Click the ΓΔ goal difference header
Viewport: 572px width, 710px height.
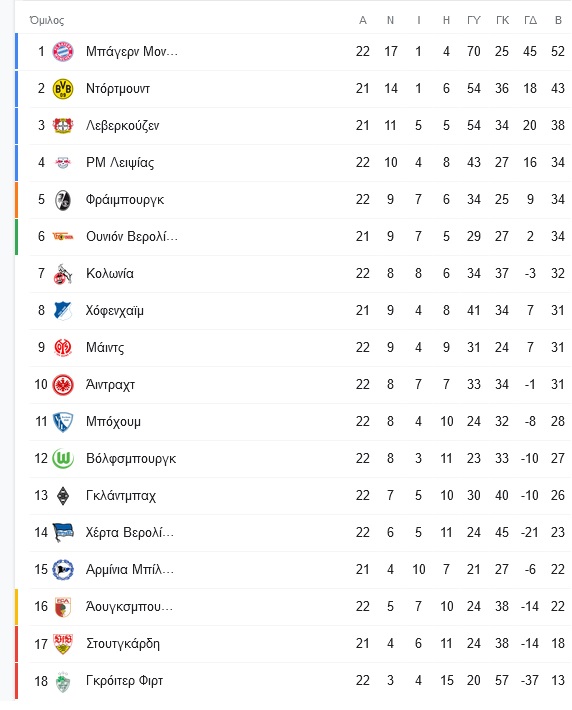coord(530,20)
